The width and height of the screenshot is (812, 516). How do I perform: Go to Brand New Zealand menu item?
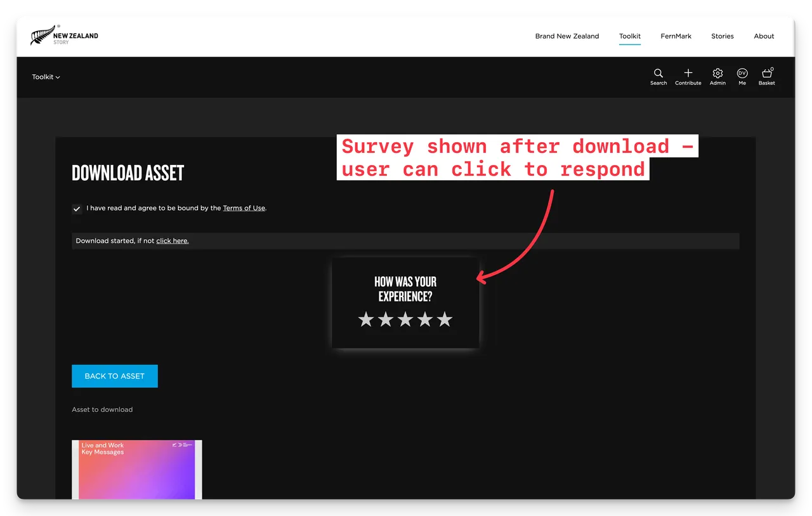(566, 36)
